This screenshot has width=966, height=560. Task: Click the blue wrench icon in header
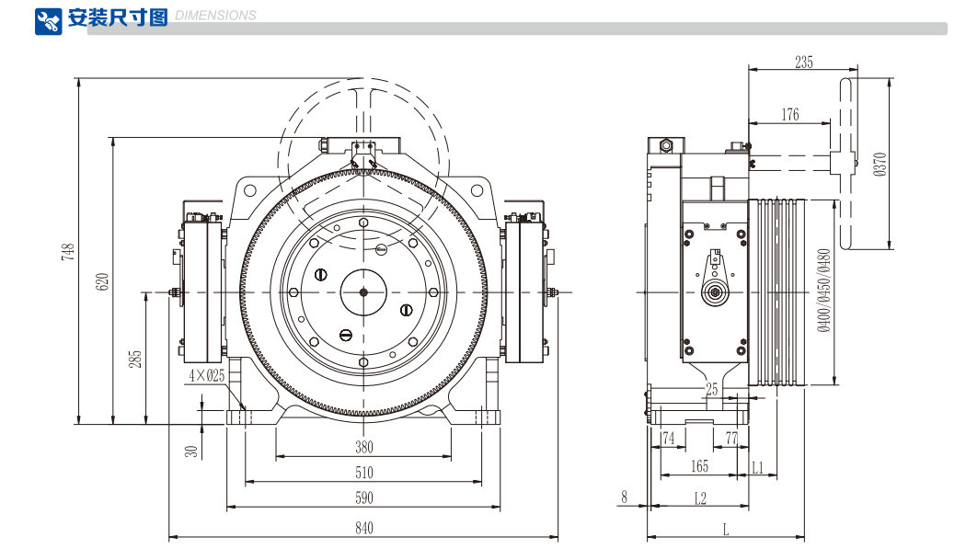click(x=50, y=20)
